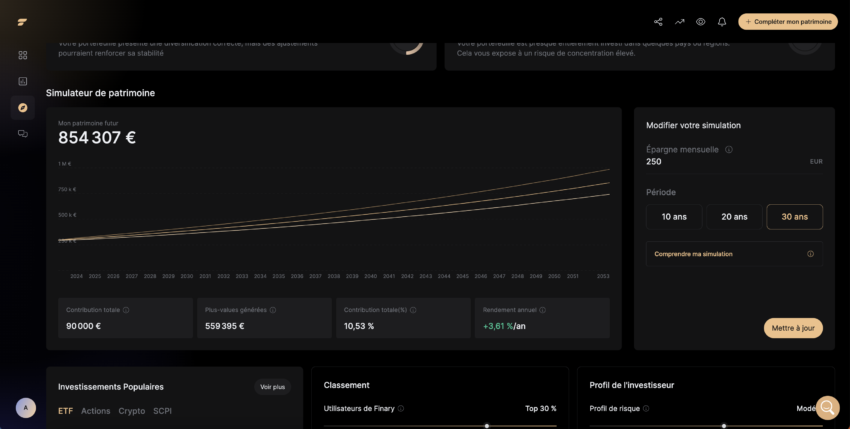Click info icon beside Rendement annuel
The width and height of the screenshot is (850, 429).
coord(543,310)
